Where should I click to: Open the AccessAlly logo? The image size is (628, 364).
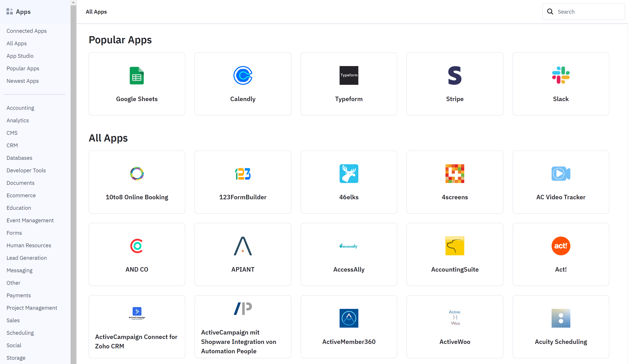[x=349, y=246]
